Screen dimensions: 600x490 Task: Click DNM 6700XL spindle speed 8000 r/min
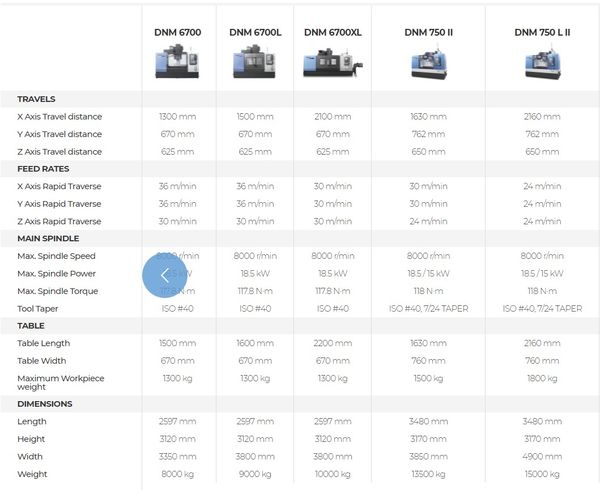click(x=333, y=256)
